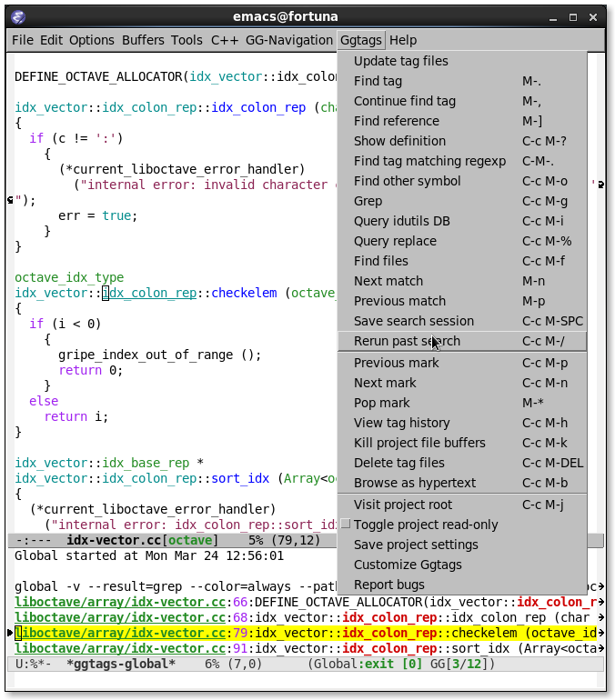Screen dimensions: 615x700
Task: Jump to Previous mark
Action: tap(462, 363)
